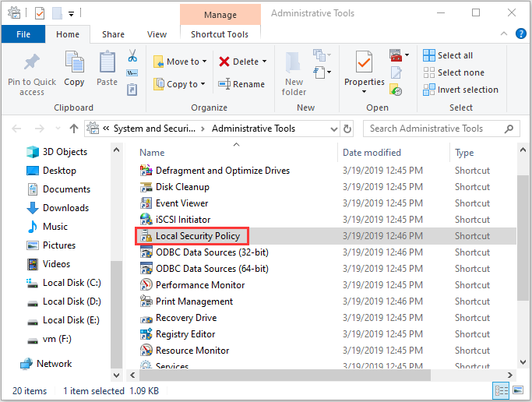
Task: Expand the Properties dropdown arrow
Action: (x=364, y=91)
